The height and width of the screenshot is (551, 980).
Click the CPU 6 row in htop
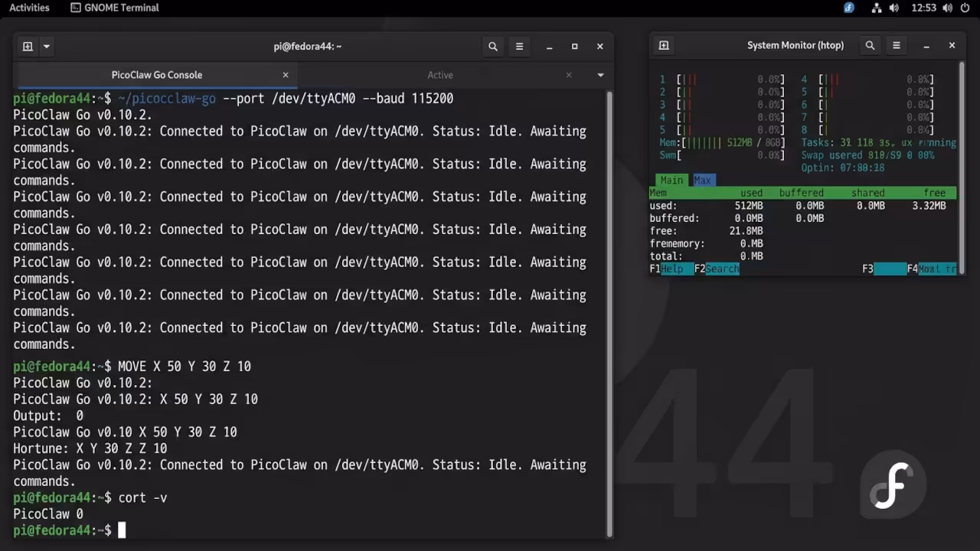(x=867, y=105)
